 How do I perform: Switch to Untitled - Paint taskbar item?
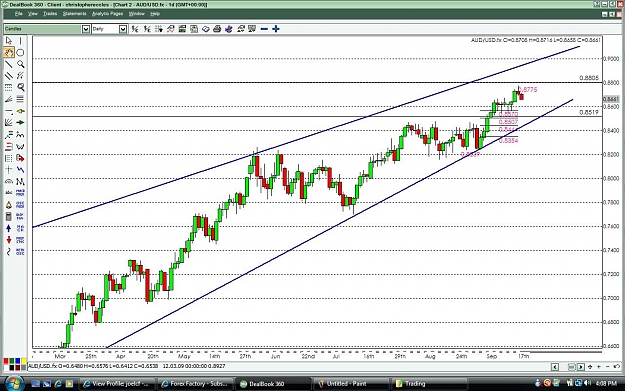click(350, 384)
